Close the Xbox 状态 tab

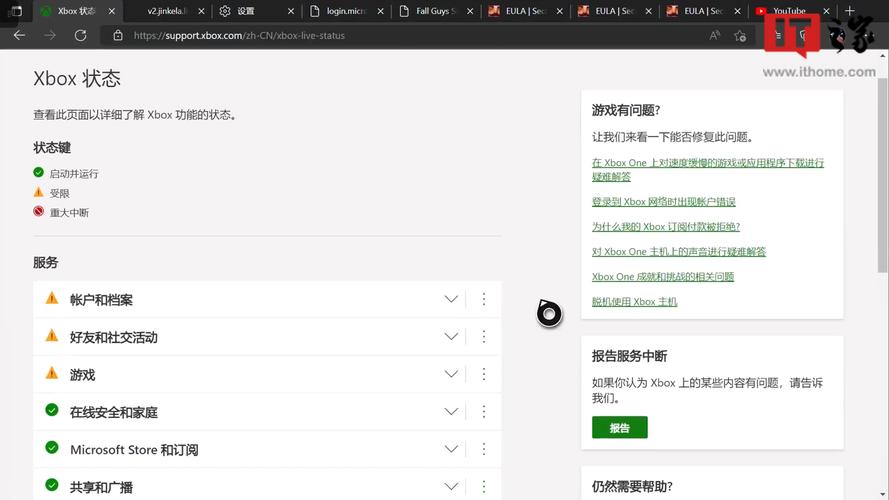112,11
